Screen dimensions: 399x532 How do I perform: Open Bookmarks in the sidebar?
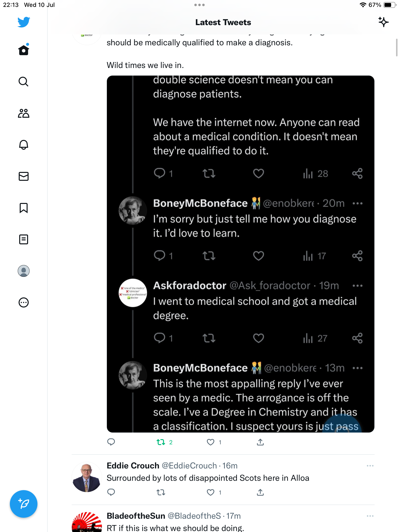pyautogui.click(x=24, y=208)
